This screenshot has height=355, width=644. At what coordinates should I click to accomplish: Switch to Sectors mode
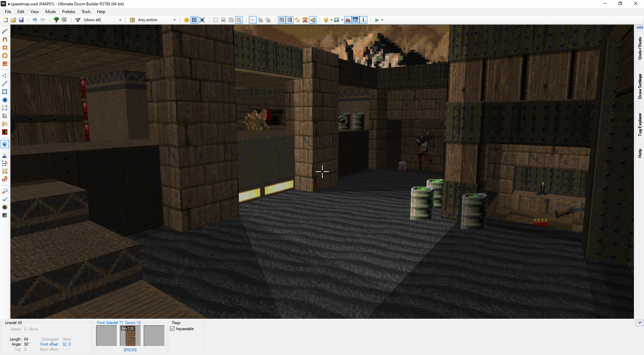(x=5, y=92)
